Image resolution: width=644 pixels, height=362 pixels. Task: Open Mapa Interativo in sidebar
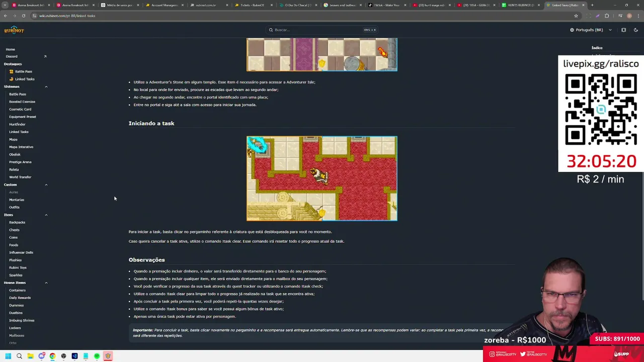(x=21, y=147)
